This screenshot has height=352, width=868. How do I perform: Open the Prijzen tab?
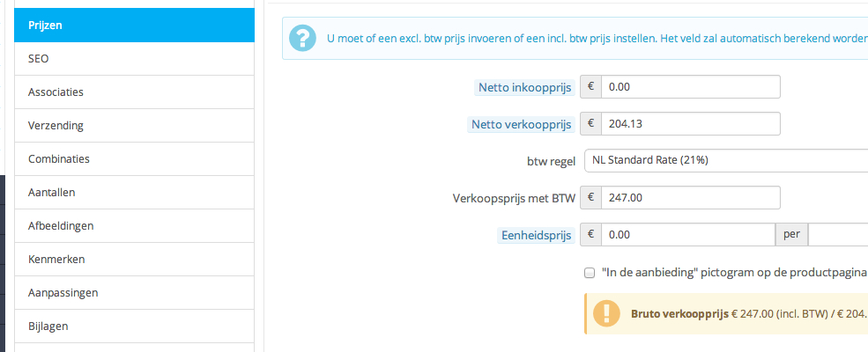pyautogui.click(x=134, y=26)
